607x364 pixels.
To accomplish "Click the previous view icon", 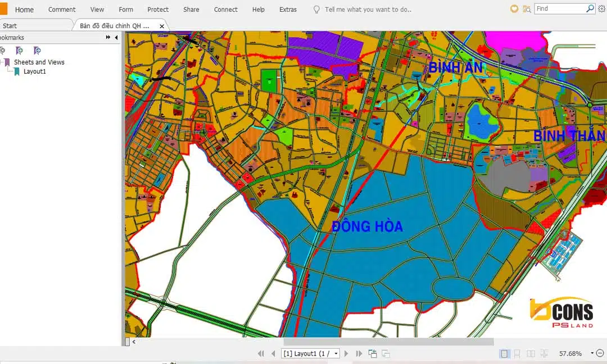I will pyautogui.click(x=373, y=353).
